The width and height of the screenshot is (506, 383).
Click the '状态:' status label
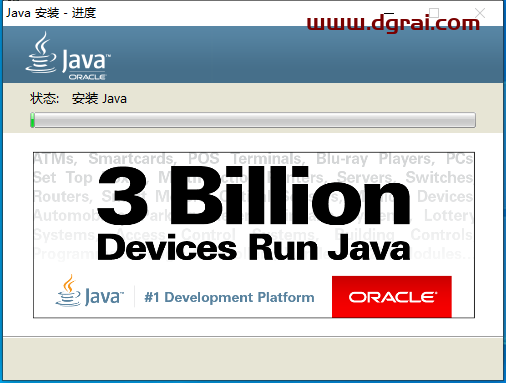(x=44, y=99)
